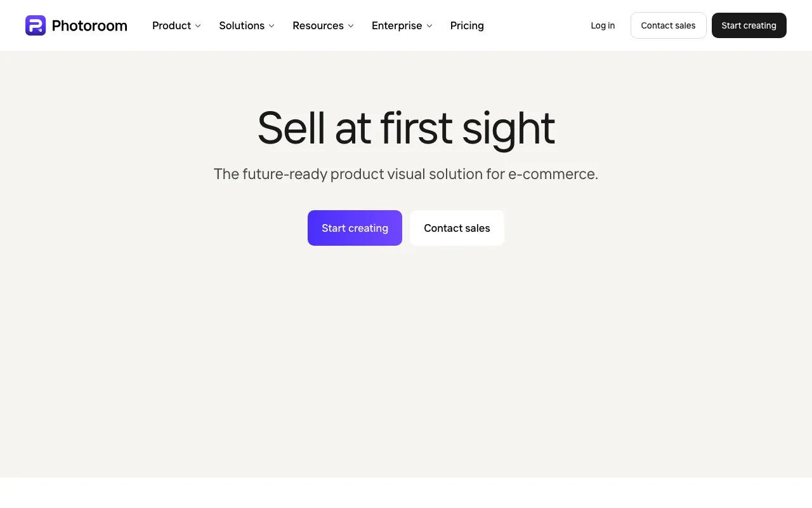Open the Solutions menu label
This screenshot has height=508, width=812.
(x=242, y=25)
